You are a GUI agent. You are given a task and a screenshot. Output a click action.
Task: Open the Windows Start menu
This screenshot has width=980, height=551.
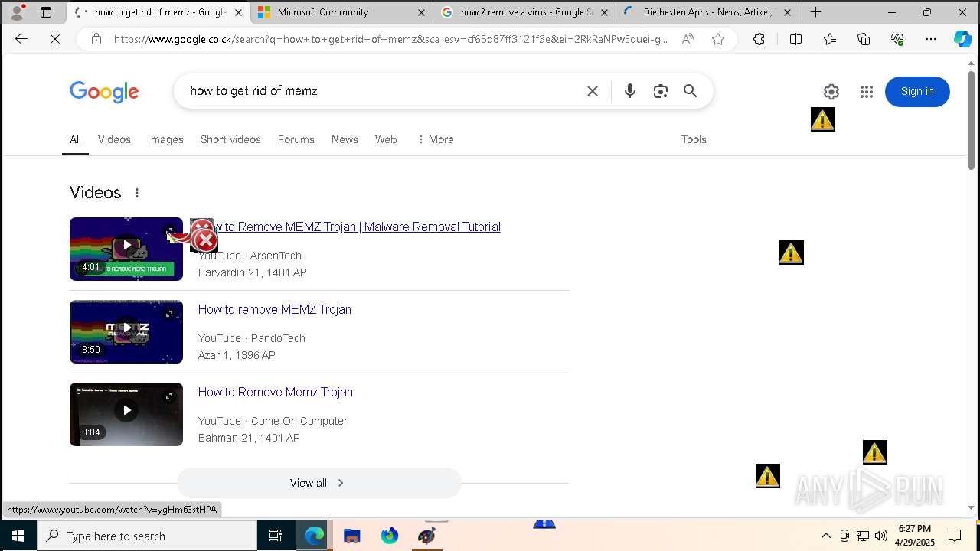coord(18,536)
